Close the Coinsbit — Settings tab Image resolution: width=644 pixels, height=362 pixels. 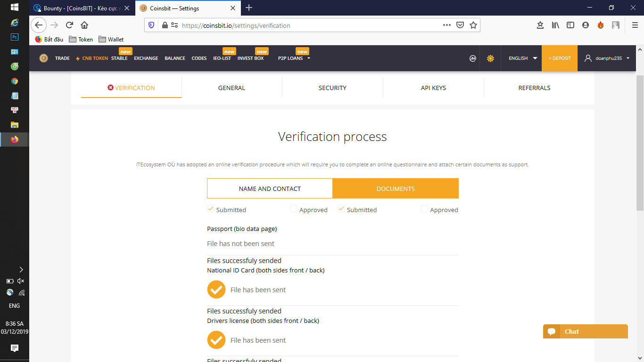(232, 8)
